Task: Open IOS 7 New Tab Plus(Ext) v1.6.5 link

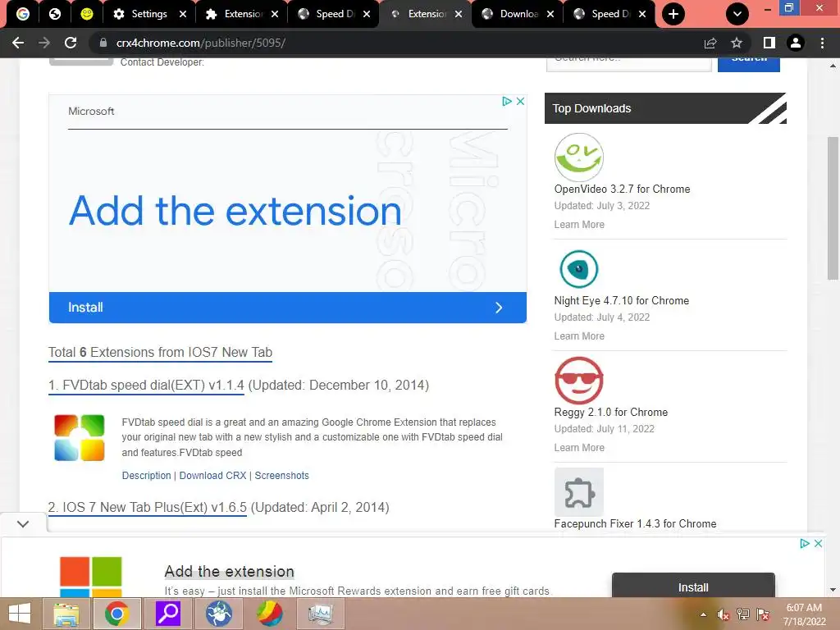Action: (148, 507)
